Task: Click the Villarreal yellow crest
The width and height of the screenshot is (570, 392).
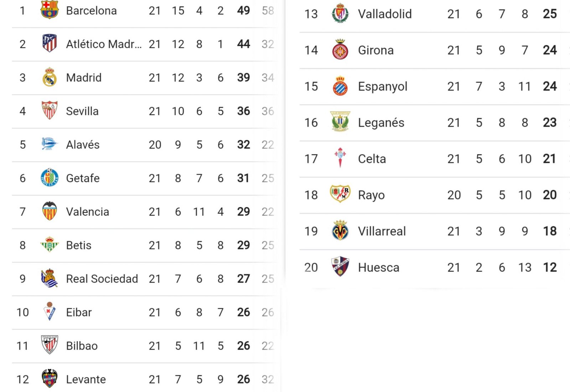Action: coord(340,231)
